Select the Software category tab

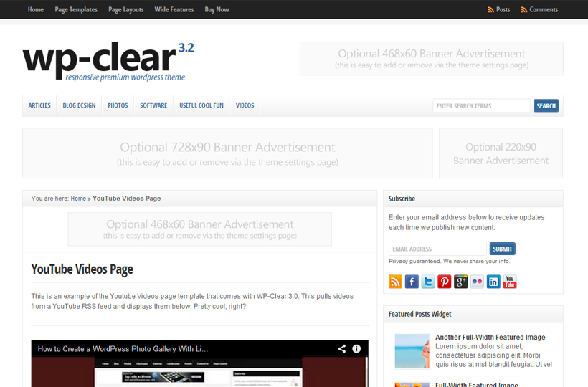pyautogui.click(x=153, y=105)
